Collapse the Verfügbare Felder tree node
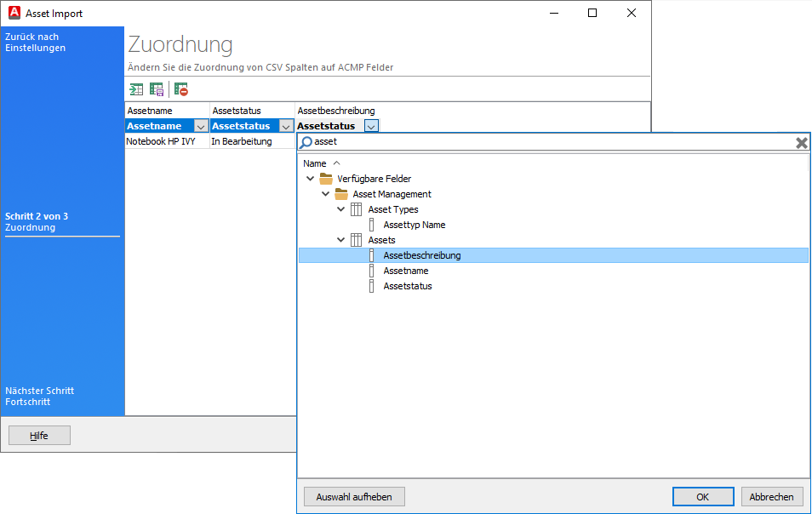The width and height of the screenshot is (812, 514). [310, 179]
